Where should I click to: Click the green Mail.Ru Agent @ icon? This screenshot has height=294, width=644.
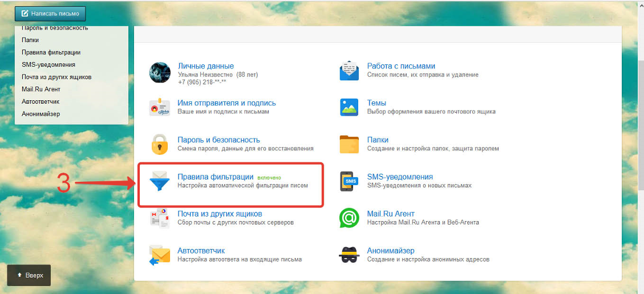coord(349,218)
